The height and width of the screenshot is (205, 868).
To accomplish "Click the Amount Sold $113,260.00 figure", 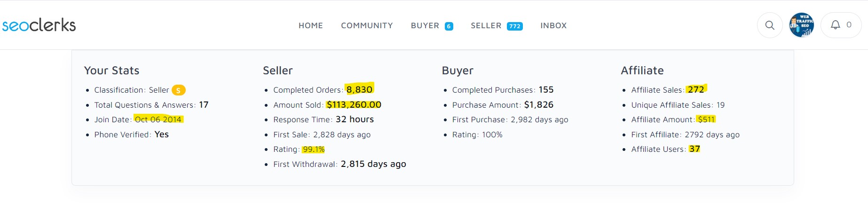I will point(354,105).
